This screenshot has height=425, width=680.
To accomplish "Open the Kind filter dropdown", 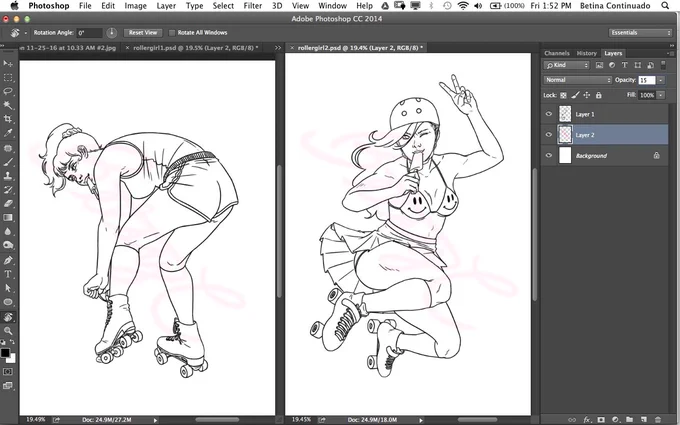I will [566, 65].
